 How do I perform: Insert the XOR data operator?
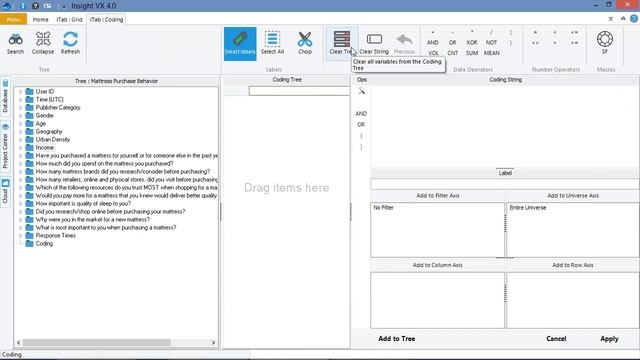pos(472,42)
